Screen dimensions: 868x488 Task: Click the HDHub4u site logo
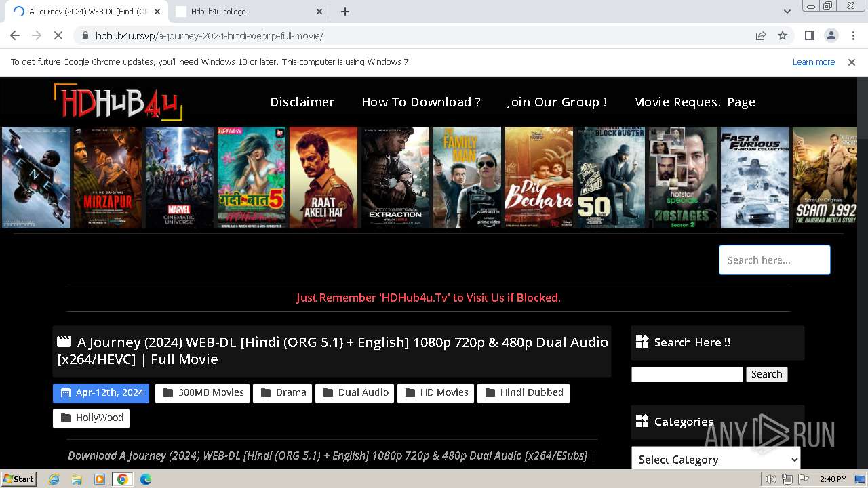pyautogui.click(x=117, y=102)
